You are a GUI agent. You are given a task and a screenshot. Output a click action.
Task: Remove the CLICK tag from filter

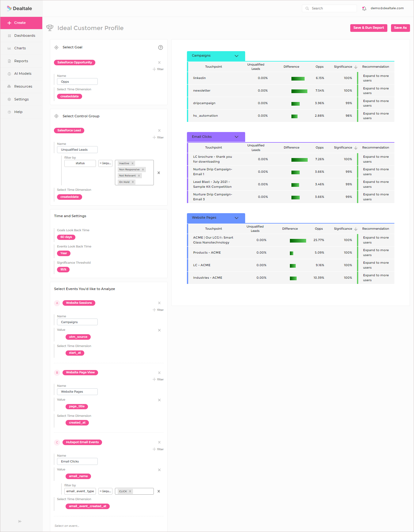(x=130, y=491)
